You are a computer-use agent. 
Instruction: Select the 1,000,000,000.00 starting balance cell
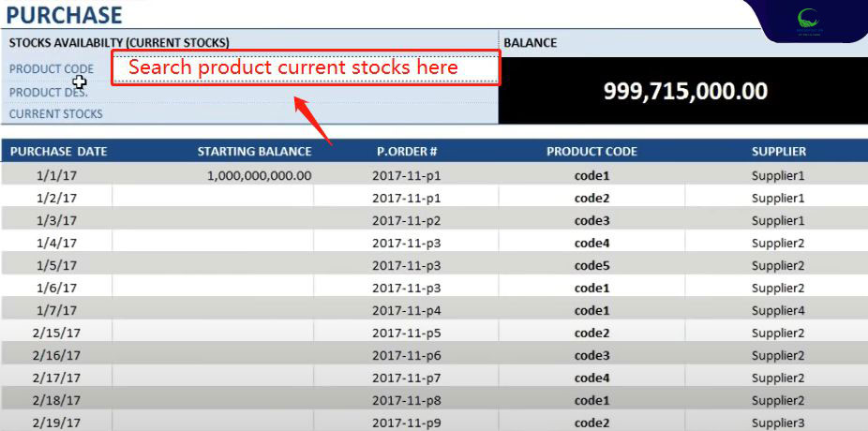tap(259, 175)
